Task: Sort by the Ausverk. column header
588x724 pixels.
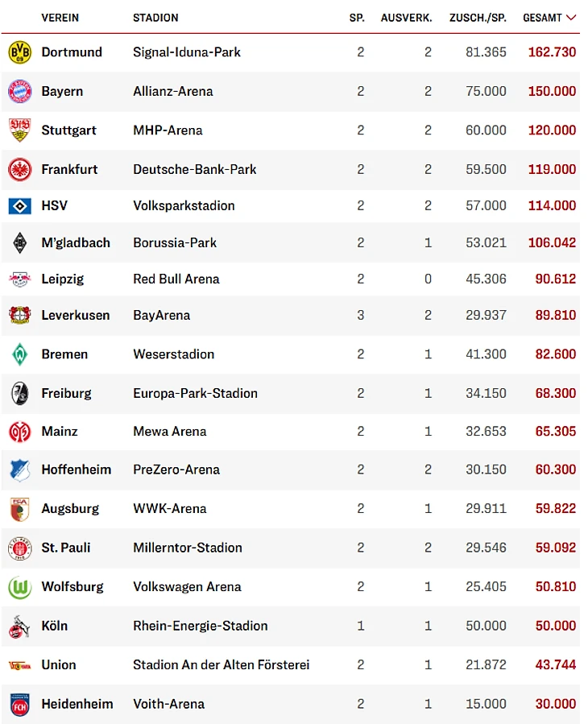Action: pos(407,18)
